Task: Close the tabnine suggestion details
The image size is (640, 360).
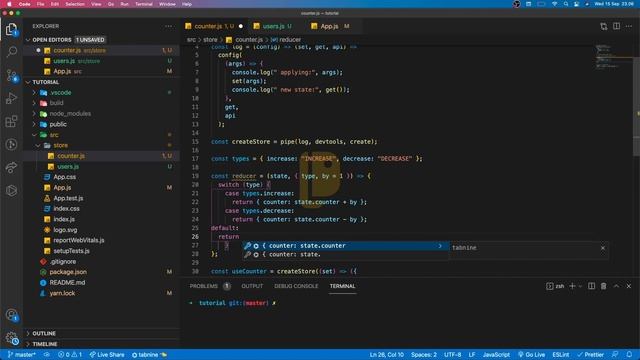Action: click(602, 248)
